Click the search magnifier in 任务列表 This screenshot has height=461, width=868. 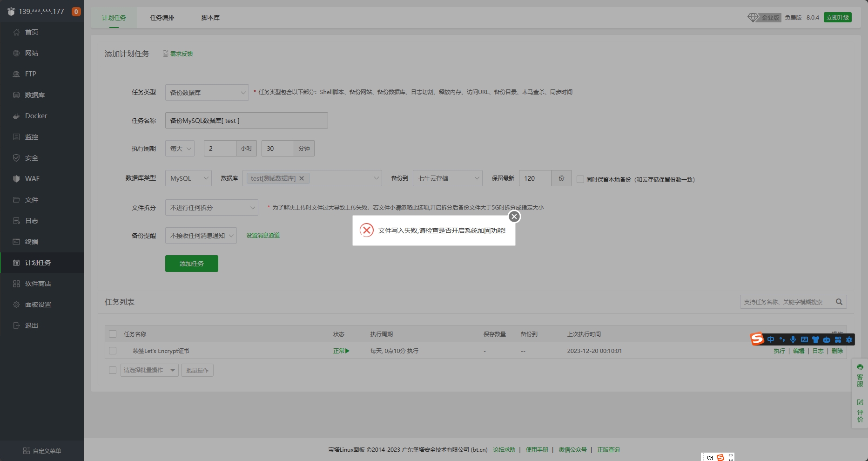839,302
